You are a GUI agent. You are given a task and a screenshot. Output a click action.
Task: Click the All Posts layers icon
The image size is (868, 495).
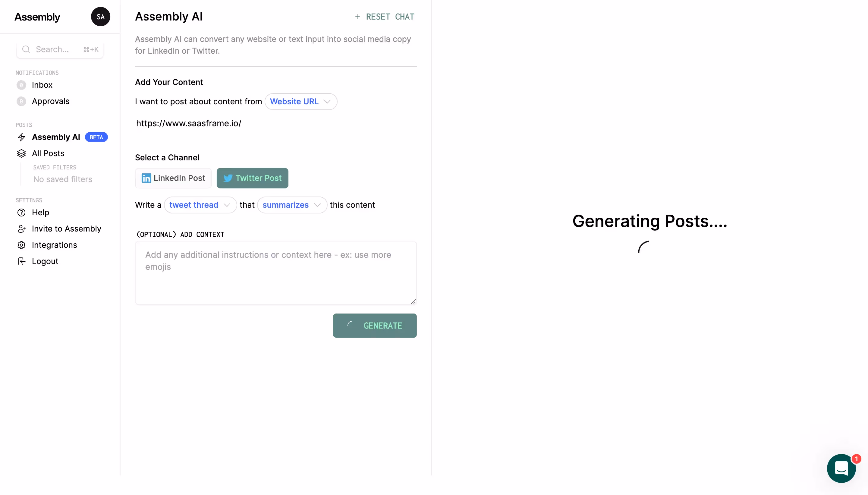click(x=21, y=153)
